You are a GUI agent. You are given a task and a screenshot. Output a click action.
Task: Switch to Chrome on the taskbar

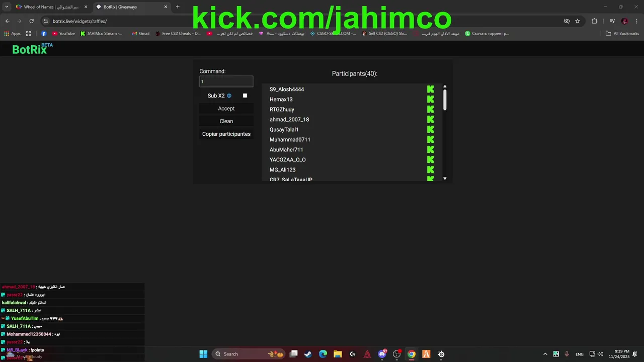coord(412,354)
